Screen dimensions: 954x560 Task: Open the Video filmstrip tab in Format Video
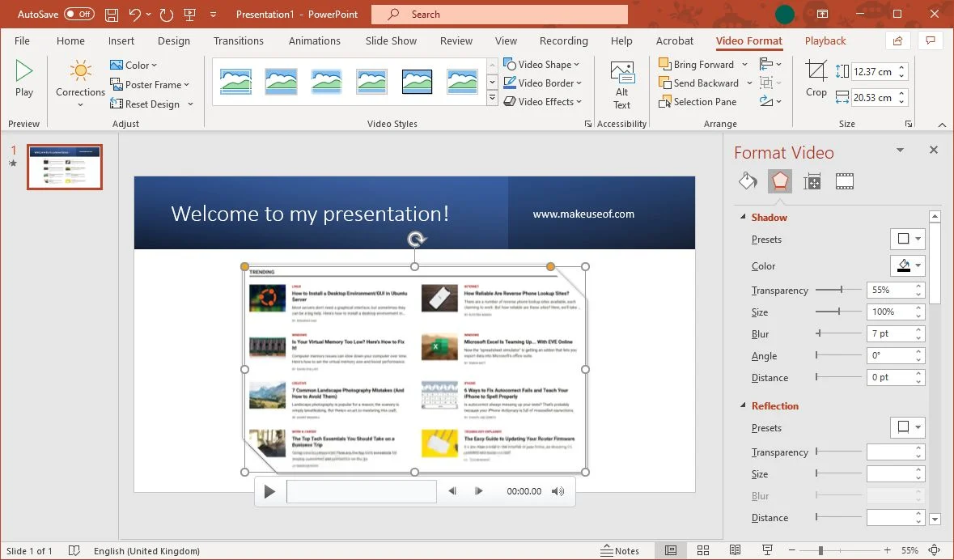[845, 181]
